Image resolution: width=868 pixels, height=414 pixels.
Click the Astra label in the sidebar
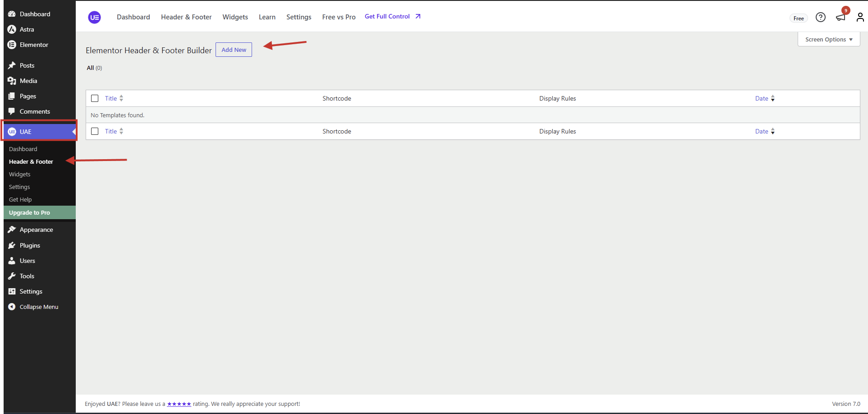coord(27,29)
